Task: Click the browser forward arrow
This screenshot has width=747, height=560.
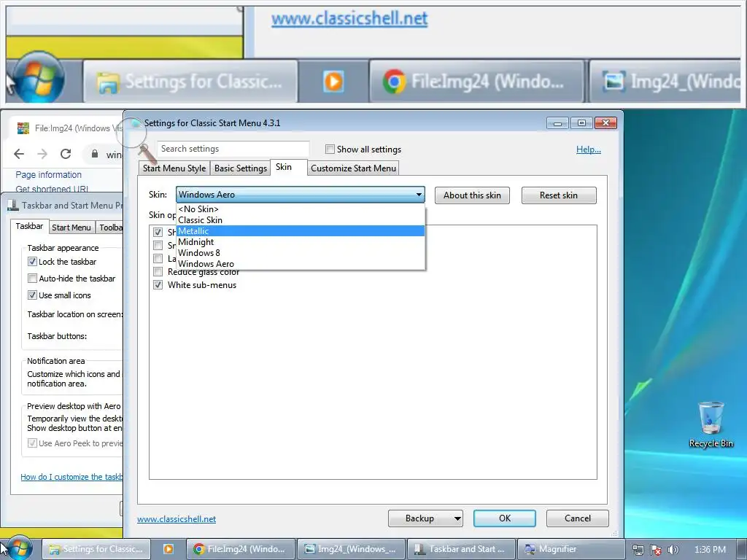Action: tap(42, 154)
